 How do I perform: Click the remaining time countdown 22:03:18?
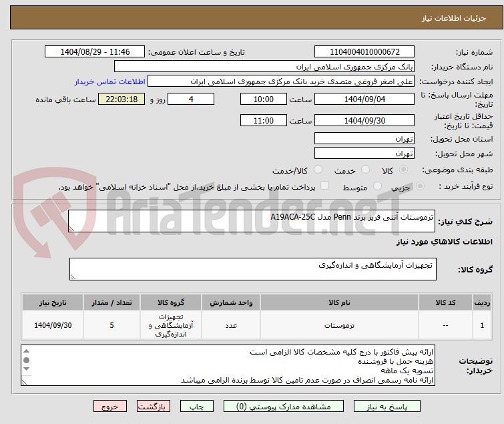pos(121,99)
